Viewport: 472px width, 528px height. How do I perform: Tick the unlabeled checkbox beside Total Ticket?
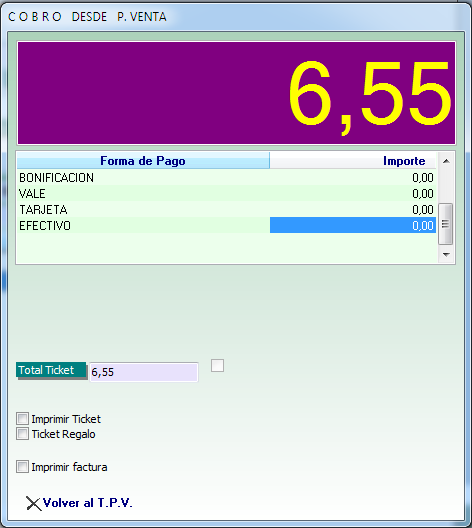217,366
